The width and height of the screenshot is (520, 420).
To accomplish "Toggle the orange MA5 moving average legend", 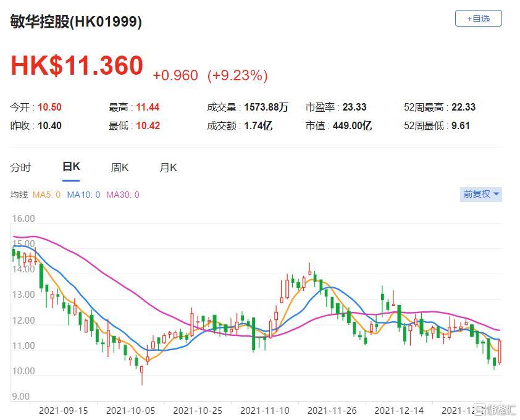I will coord(46,195).
